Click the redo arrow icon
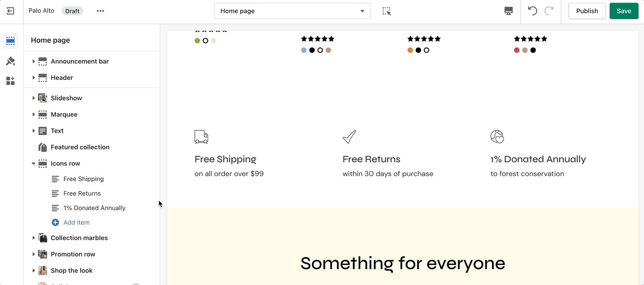The height and width of the screenshot is (285, 644). 549,11
